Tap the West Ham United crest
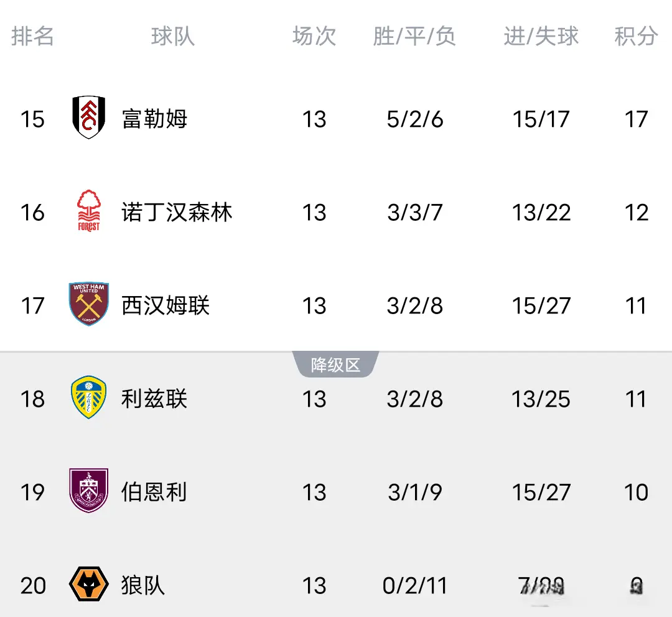 pyautogui.click(x=89, y=304)
